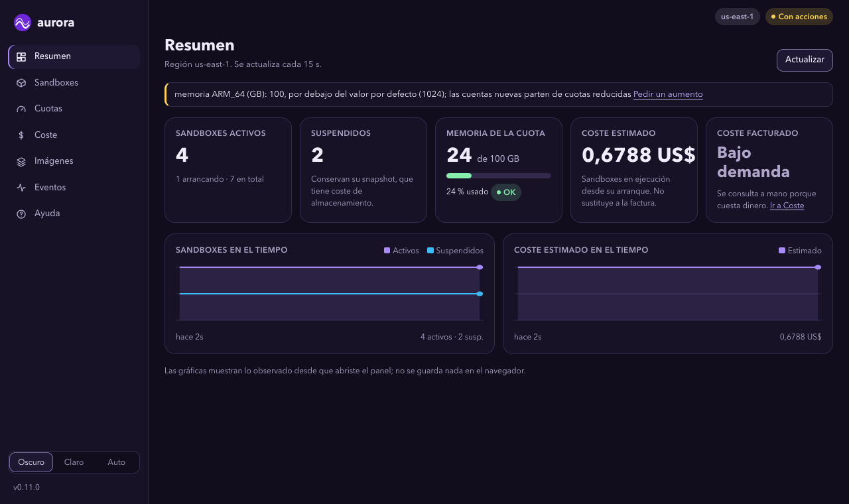Open the Ir a Coste link
The height and width of the screenshot is (504, 849).
tap(787, 206)
